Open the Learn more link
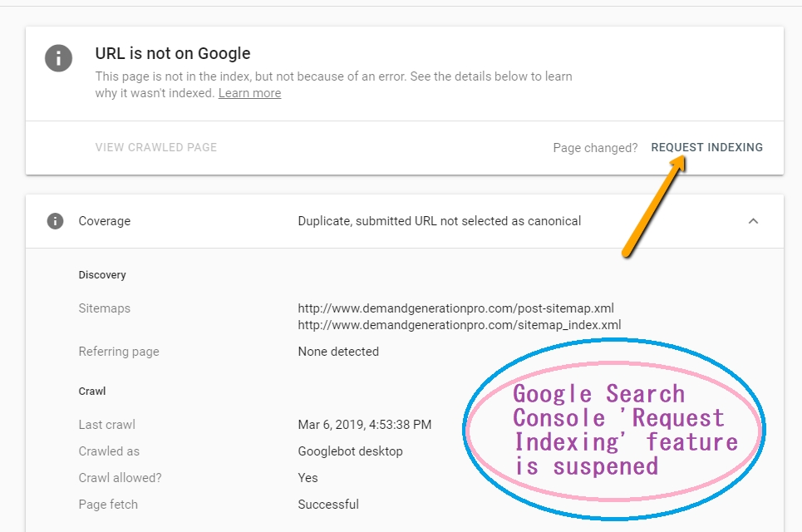Image resolution: width=802 pixels, height=532 pixels. pos(249,93)
